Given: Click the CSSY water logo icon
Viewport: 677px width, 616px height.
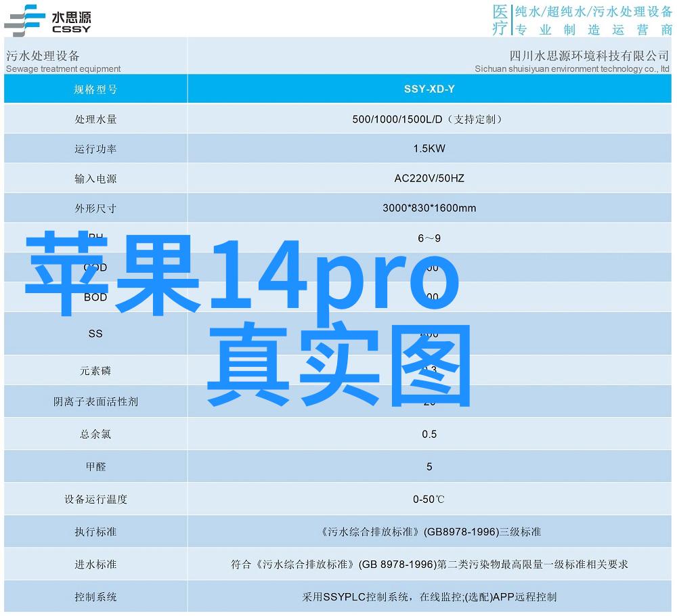Looking at the screenshot, I should [x=24, y=20].
